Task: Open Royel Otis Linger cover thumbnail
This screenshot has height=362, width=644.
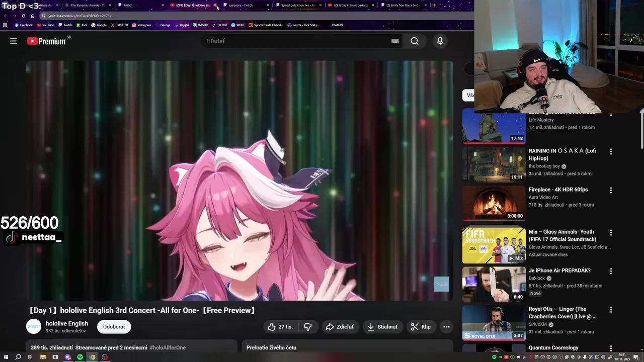Action: pos(494,323)
